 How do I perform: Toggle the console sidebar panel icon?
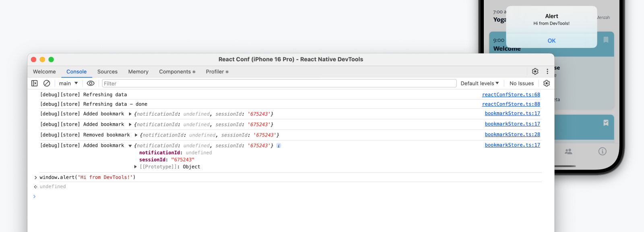(35, 83)
